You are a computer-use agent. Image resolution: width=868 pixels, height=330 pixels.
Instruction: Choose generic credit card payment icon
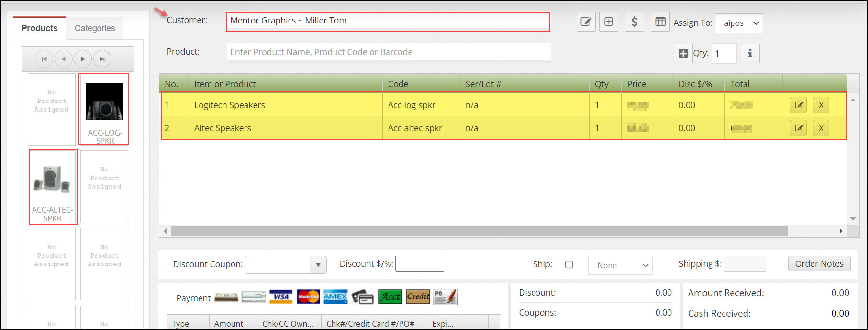point(363,297)
